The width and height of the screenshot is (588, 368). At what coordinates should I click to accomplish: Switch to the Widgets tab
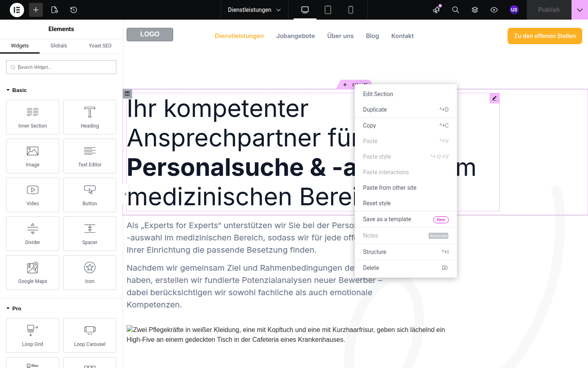tap(20, 46)
